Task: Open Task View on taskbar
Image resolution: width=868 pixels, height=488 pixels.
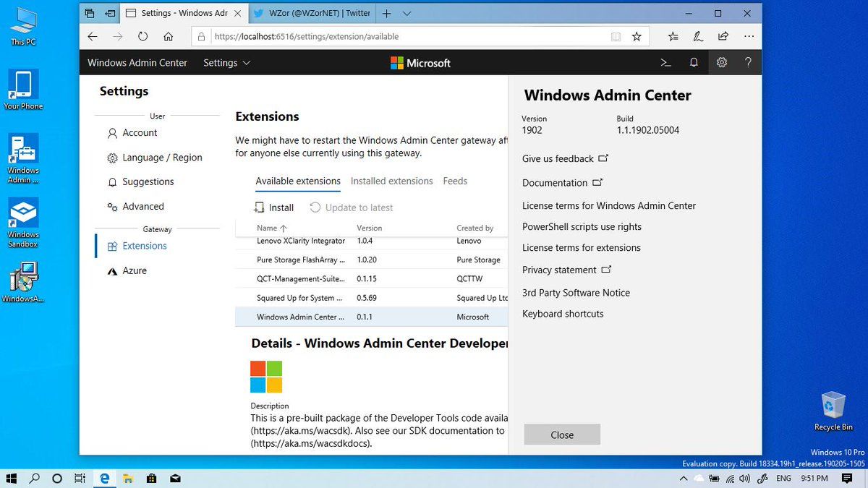Action: [80, 478]
